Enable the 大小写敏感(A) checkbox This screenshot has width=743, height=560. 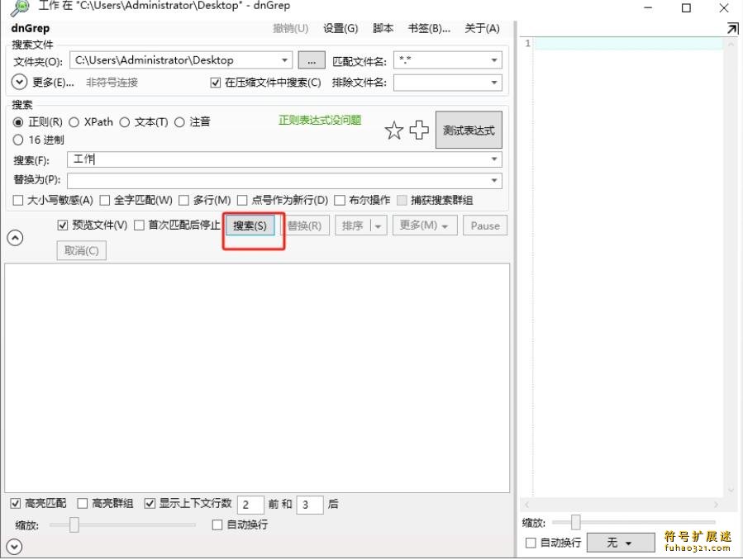[17, 199]
